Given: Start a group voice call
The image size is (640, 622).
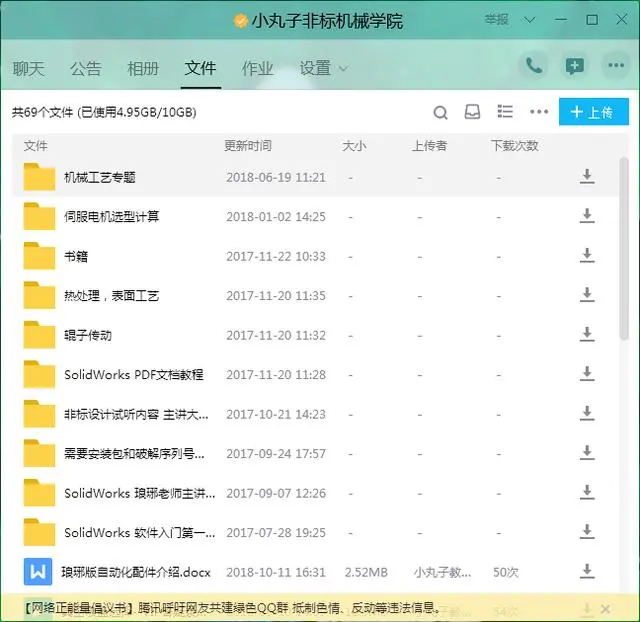Looking at the screenshot, I should click(534, 65).
